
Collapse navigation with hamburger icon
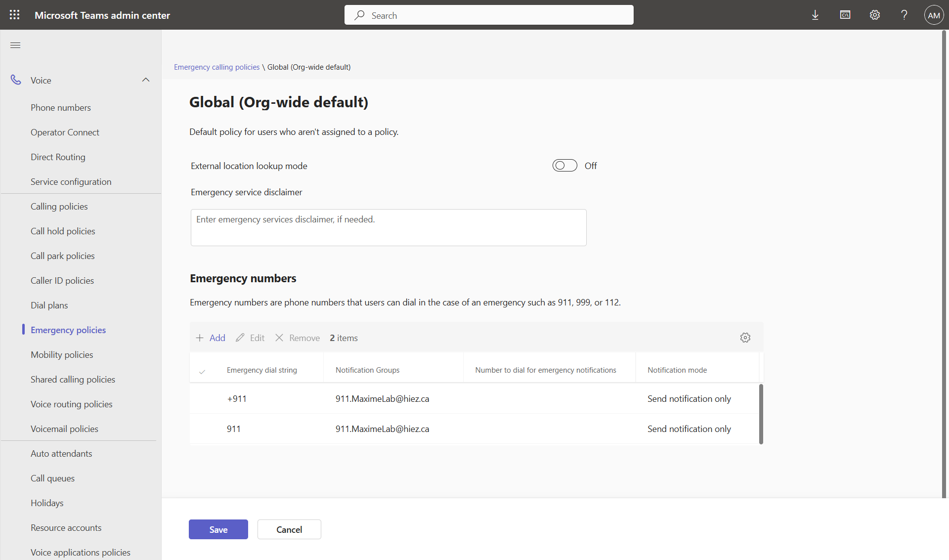click(15, 45)
